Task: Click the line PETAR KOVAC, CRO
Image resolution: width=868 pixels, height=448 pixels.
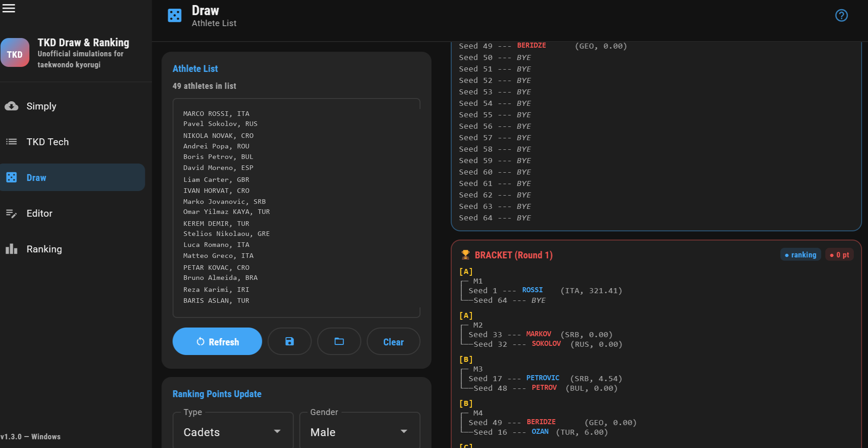Action: (216, 268)
